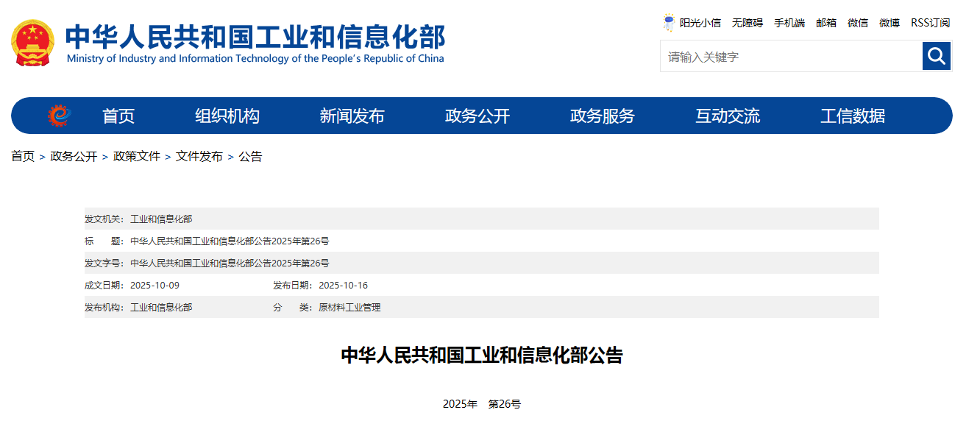Click the document number in the 发文字号 row
The image size is (980, 421).
[x=230, y=263]
